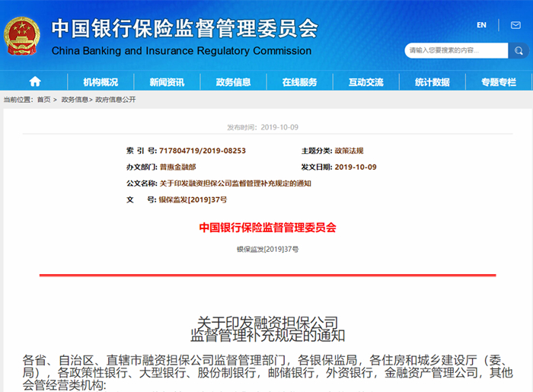Open the mail icon in top right
The height and width of the screenshot is (392, 533).
pyautogui.click(x=515, y=25)
